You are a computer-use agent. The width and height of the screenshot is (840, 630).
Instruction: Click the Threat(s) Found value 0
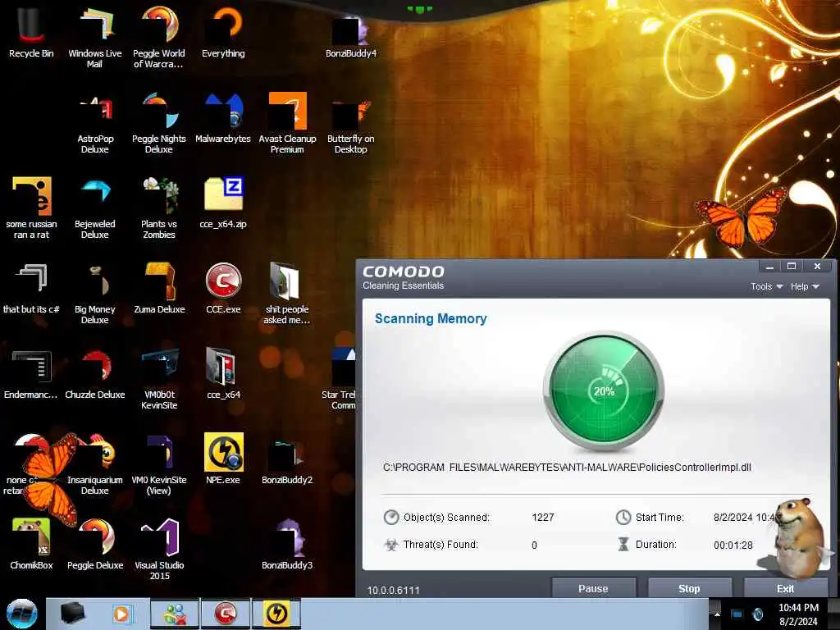[x=534, y=546]
